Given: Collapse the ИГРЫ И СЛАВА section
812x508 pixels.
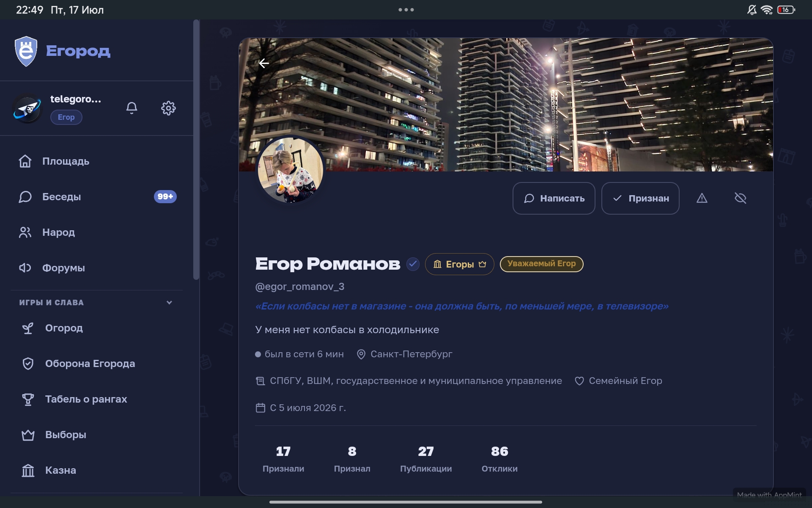Looking at the screenshot, I should (169, 302).
